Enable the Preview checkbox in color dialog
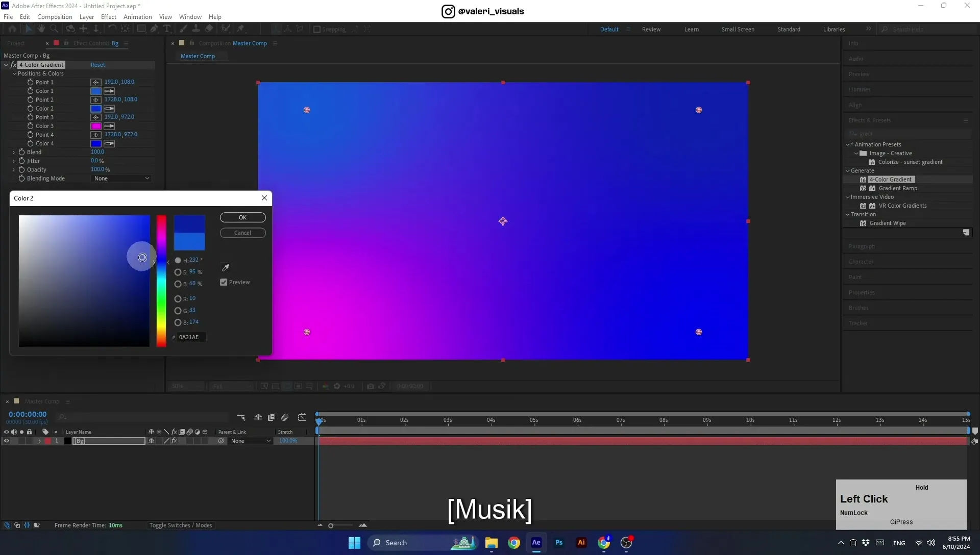 [x=224, y=282]
